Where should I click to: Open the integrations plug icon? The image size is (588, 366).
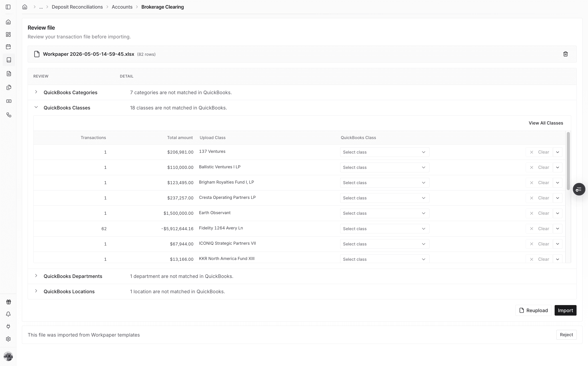8,326
